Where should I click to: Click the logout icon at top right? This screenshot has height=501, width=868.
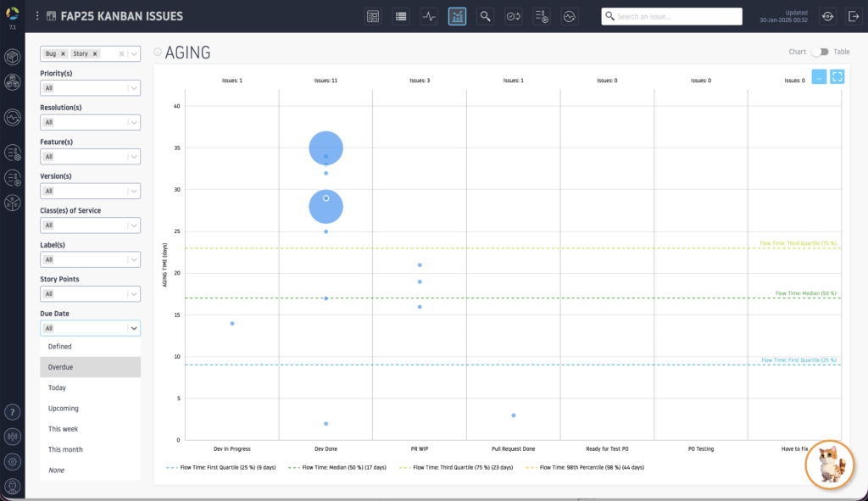tap(853, 16)
